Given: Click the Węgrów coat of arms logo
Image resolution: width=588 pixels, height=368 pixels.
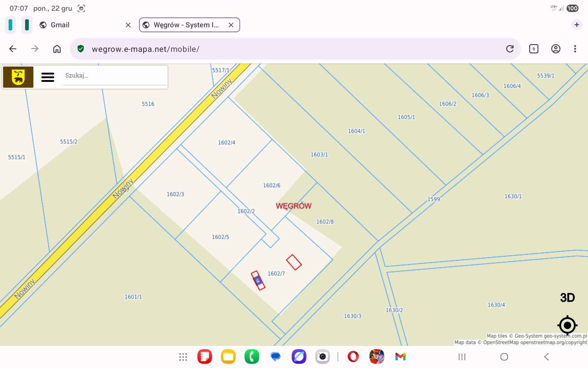Looking at the screenshot, I should coord(18,77).
